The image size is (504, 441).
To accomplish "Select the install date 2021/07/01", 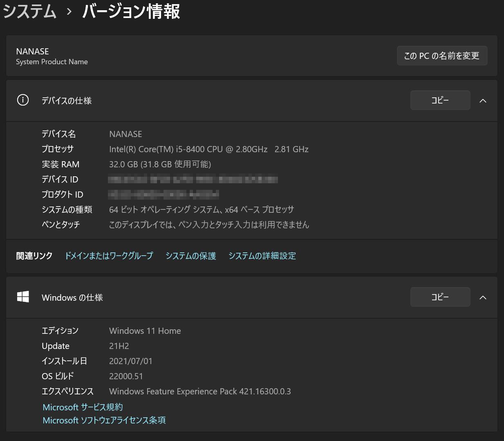I will click(131, 361).
